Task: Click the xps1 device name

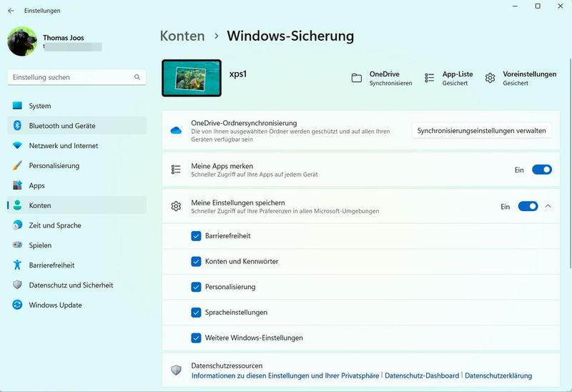Action: click(x=238, y=74)
